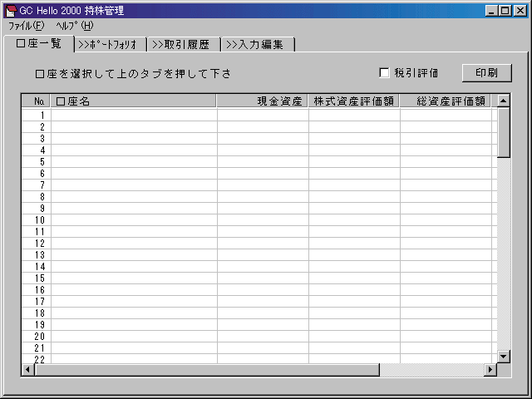The height and width of the screenshot is (399, 532).
Task: Open the ヘルプ(H) menu
Action: (x=74, y=26)
